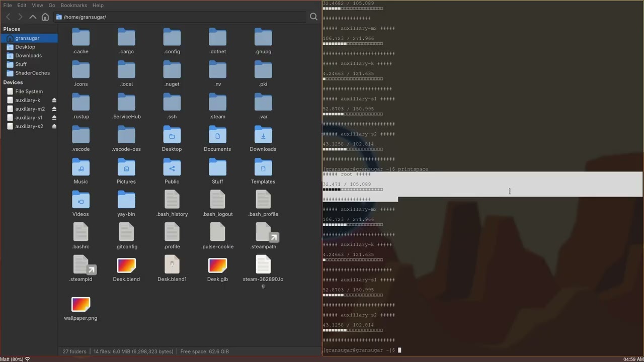
Task: Click the Free space: 62.6 GiB status
Action: click(204, 351)
